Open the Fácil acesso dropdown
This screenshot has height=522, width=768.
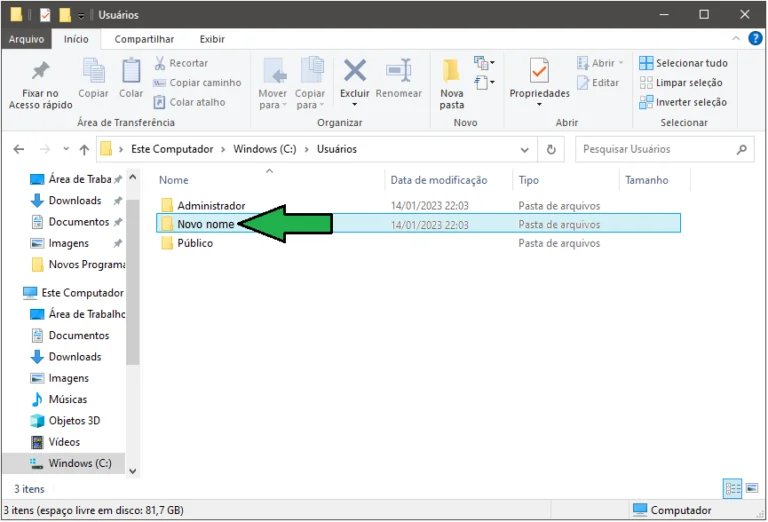pyautogui.click(x=484, y=82)
